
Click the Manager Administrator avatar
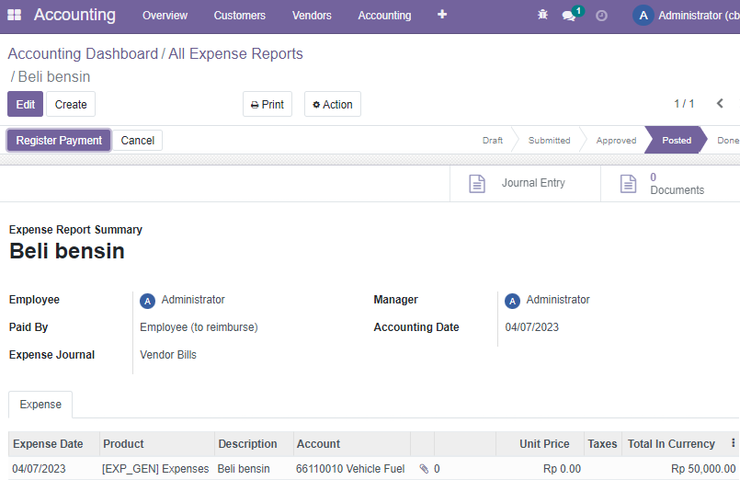pos(512,301)
